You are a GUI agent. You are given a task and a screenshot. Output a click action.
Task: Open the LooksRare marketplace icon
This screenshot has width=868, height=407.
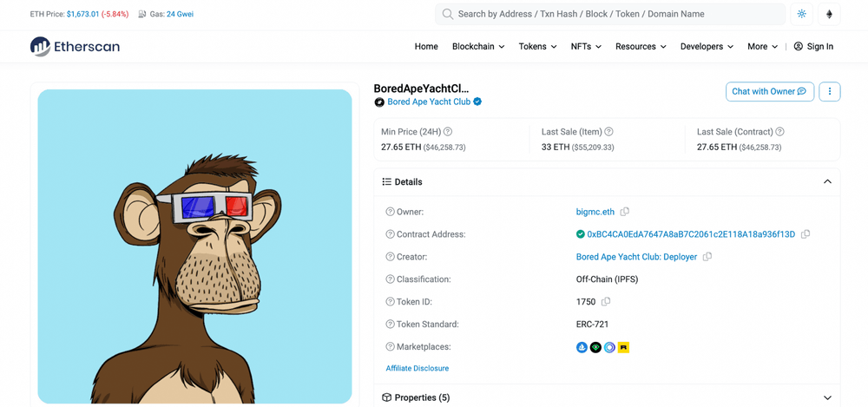(x=595, y=347)
